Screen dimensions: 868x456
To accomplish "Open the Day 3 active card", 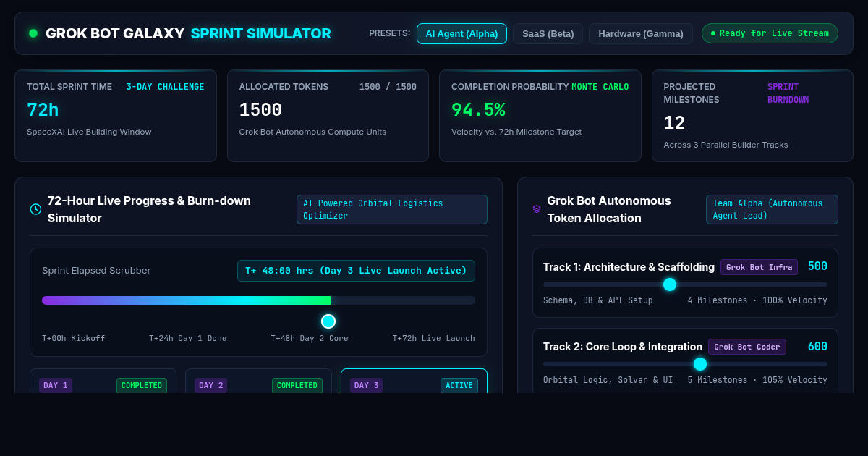I will pos(414,381).
